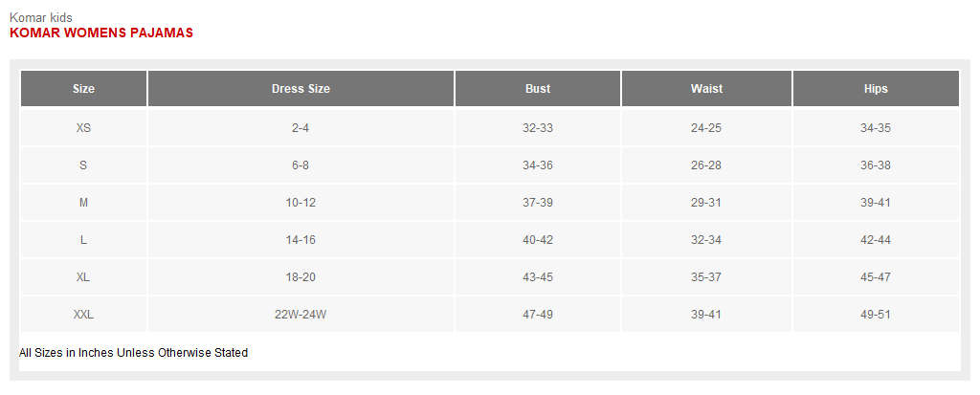The image size is (980, 395).
Task: Click waist value 24-25
Action: coord(706,128)
